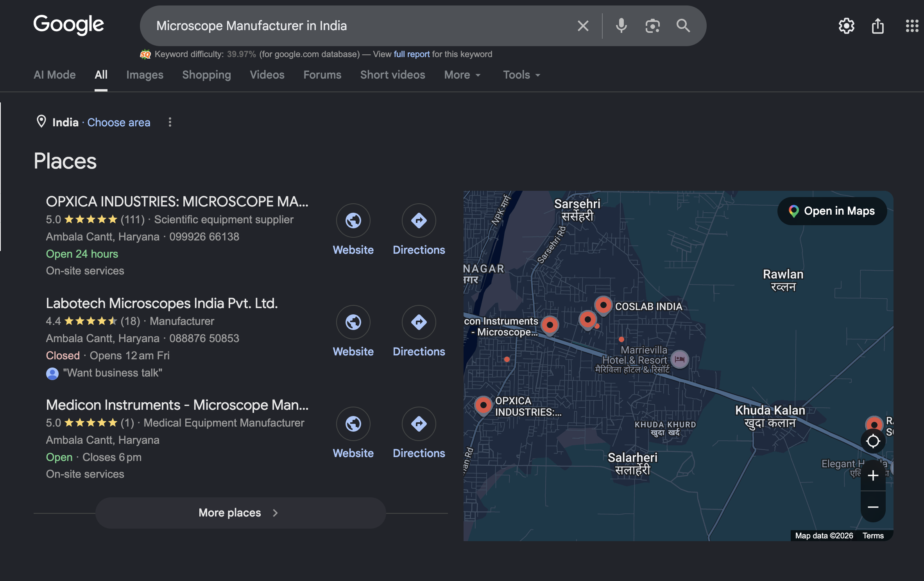Open OPXICA Industries website globe icon
924x581 pixels.
[353, 220]
